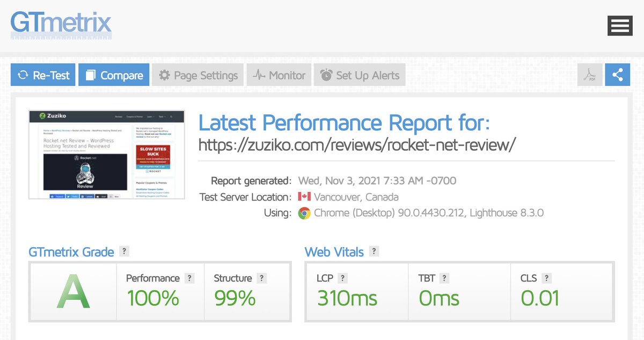This screenshot has width=644, height=340.
Task: Click the 310ms LCP value
Action: (x=347, y=298)
